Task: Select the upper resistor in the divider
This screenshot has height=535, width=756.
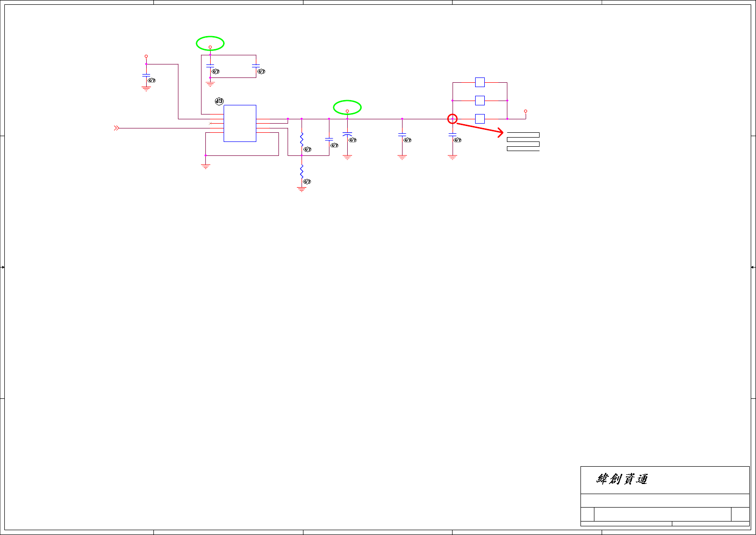Action: [x=302, y=140]
